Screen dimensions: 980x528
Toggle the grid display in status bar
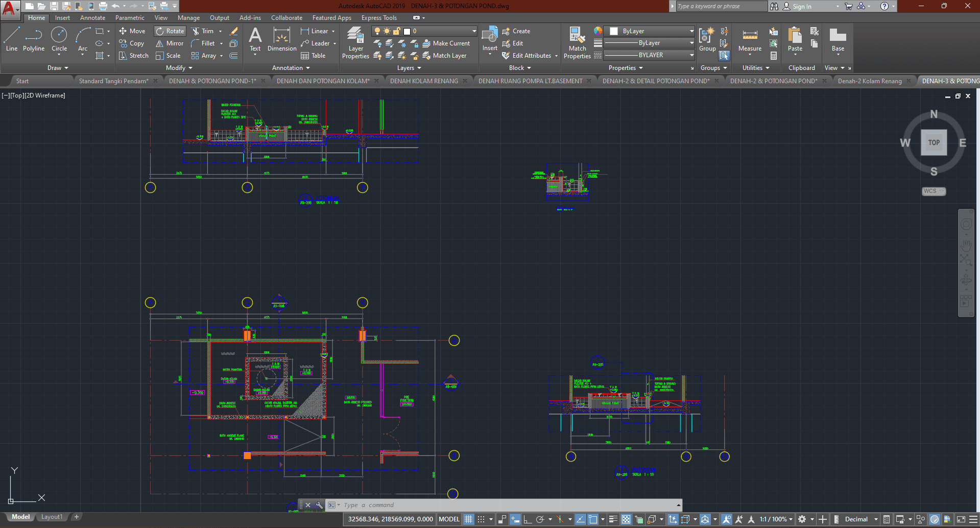coord(468,519)
